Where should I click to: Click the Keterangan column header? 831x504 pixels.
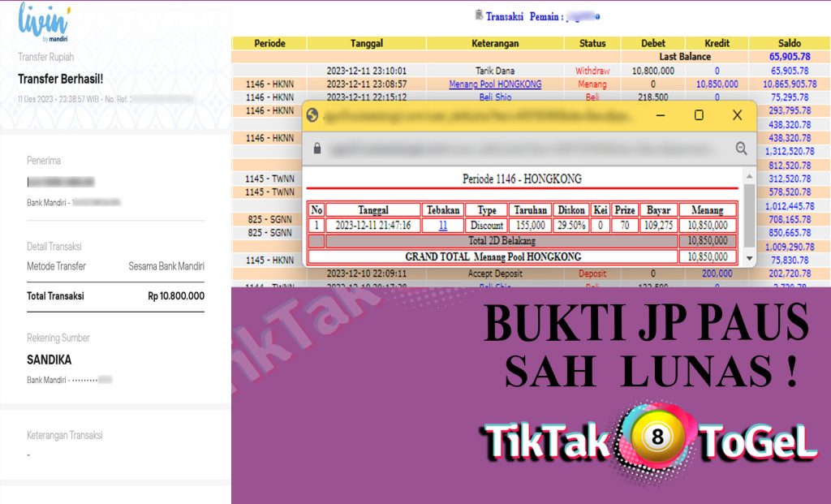[495, 43]
